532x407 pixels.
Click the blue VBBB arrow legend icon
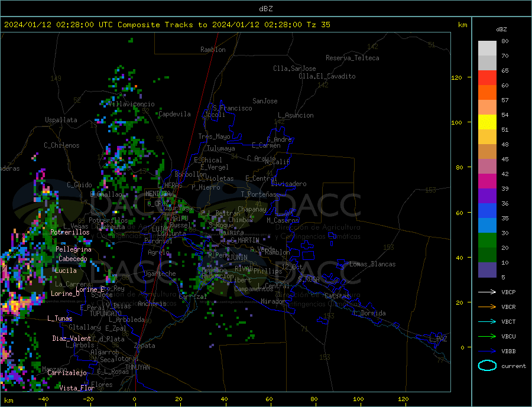[487, 351]
